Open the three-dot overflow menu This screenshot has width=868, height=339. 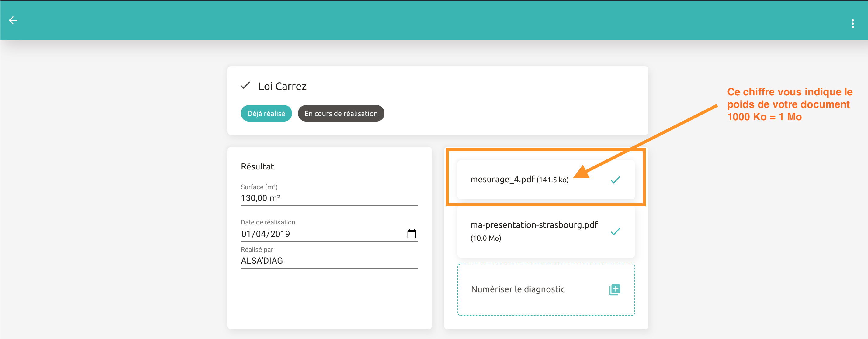coord(852,24)
